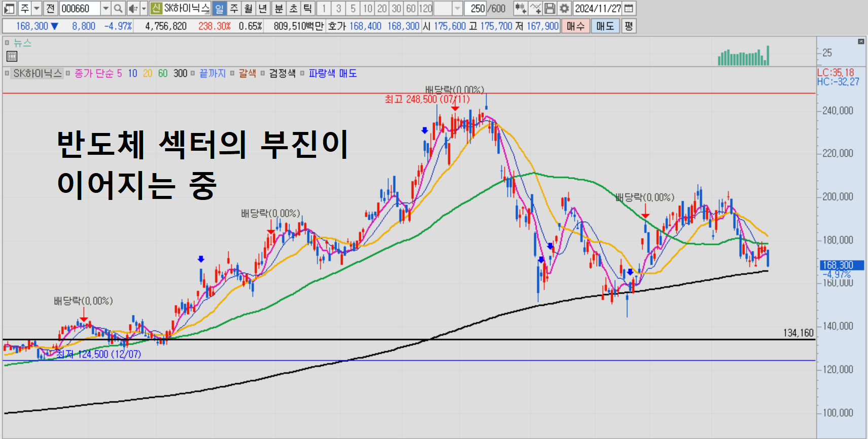Close the news volume panel with X
Image resolution: width=868 pixels, height=439 pixels.
[x=861, y=41]
